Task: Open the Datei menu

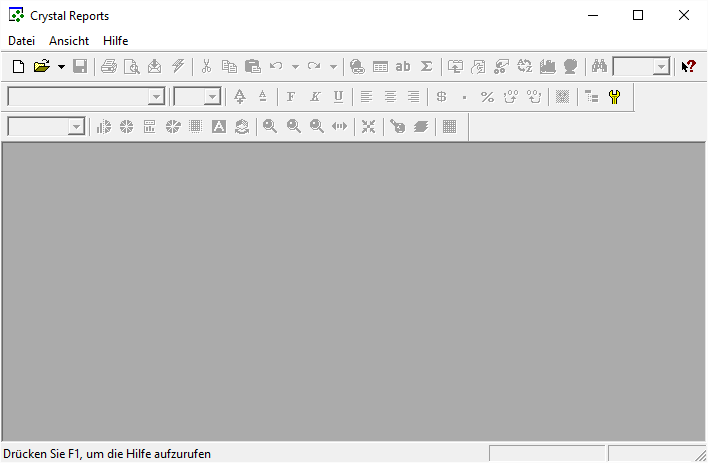Action: tap(21, 41)
